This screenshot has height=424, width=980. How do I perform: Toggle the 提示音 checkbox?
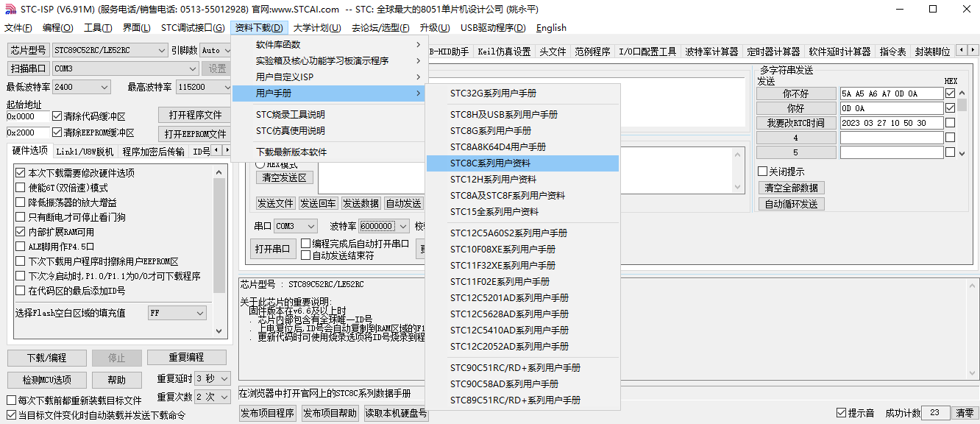(842, 413)
